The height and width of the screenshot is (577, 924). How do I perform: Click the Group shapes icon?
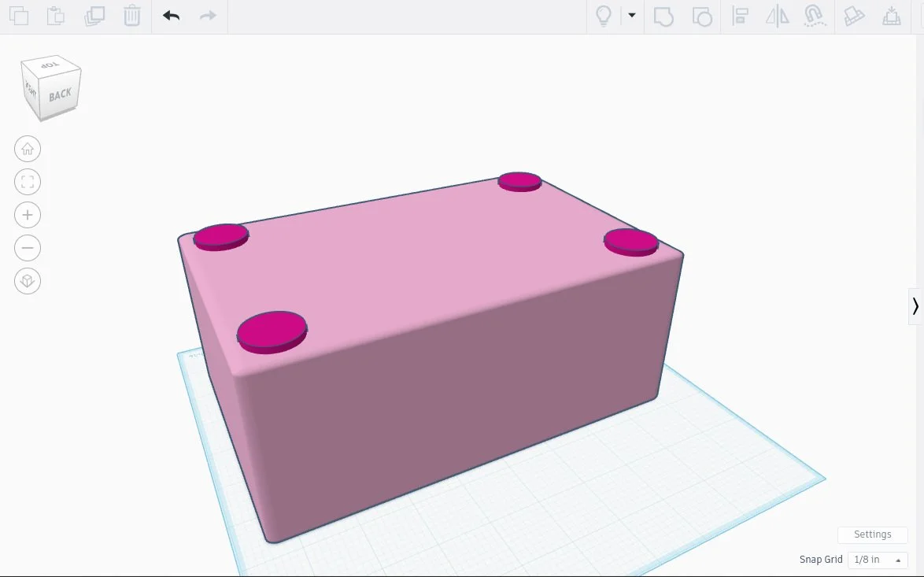coord(663,16)
